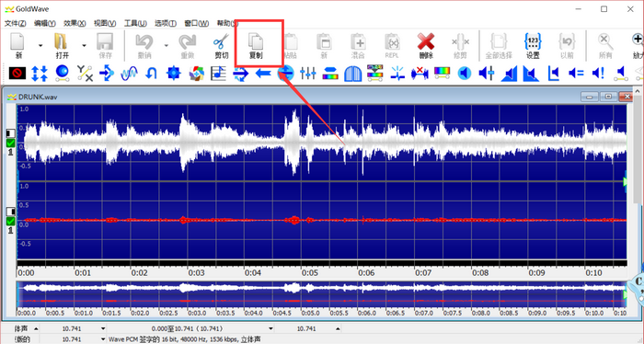
Task: Open the 效果 (Effects) menu
Action: coord(75,23)
